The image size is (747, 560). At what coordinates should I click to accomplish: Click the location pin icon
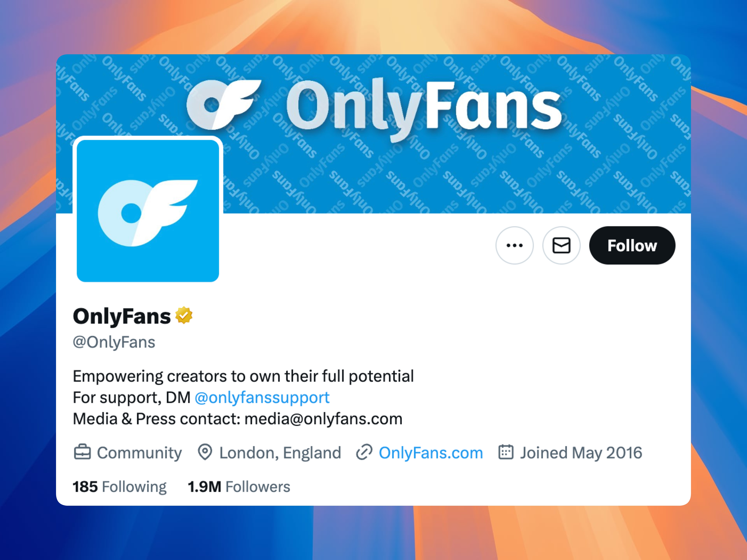pyautogui.click(x=205, y=452)
